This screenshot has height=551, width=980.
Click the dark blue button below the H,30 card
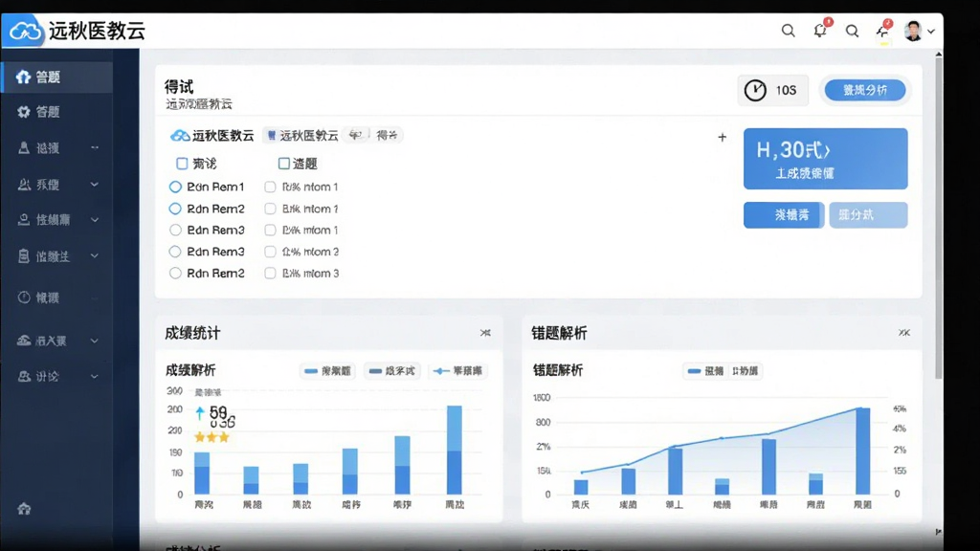pos(784,215)
